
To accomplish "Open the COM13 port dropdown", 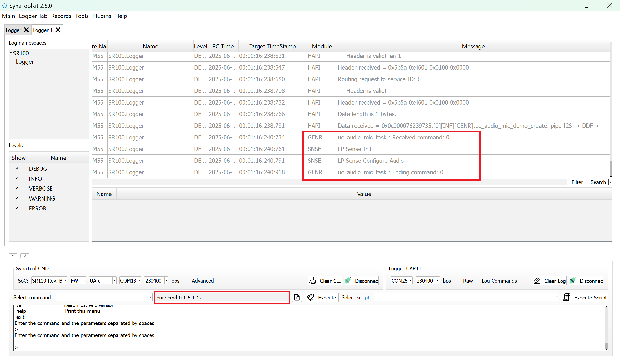I will click(139, 280).
